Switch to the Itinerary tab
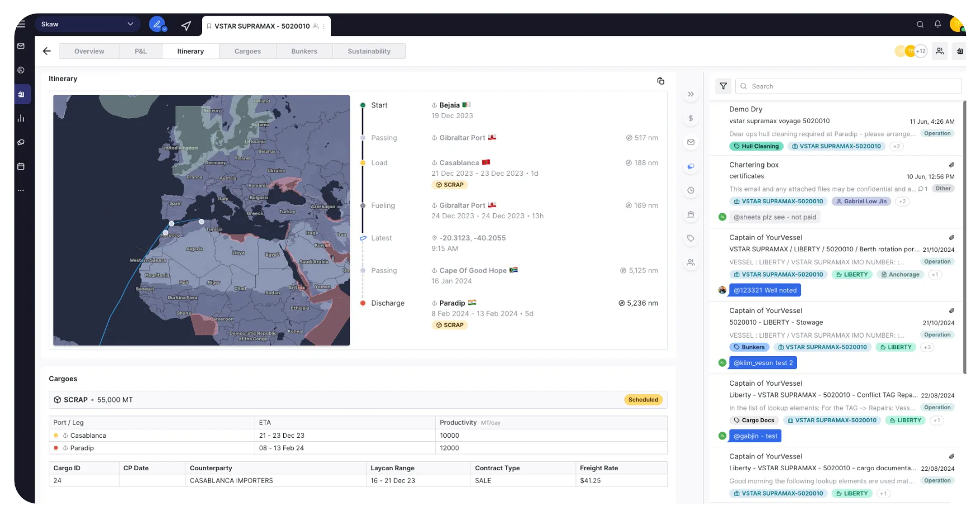 [190, 51]
